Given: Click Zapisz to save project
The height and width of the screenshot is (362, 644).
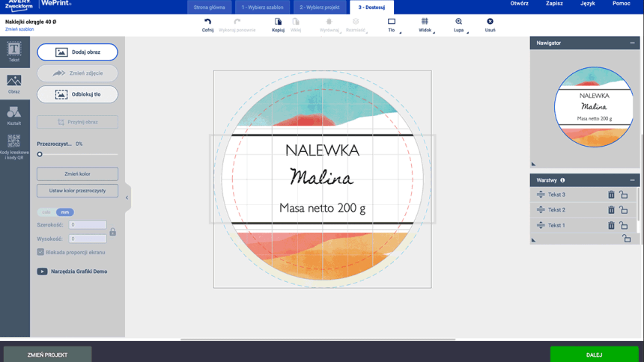Looking at the screenshot, I should [554, 4].
